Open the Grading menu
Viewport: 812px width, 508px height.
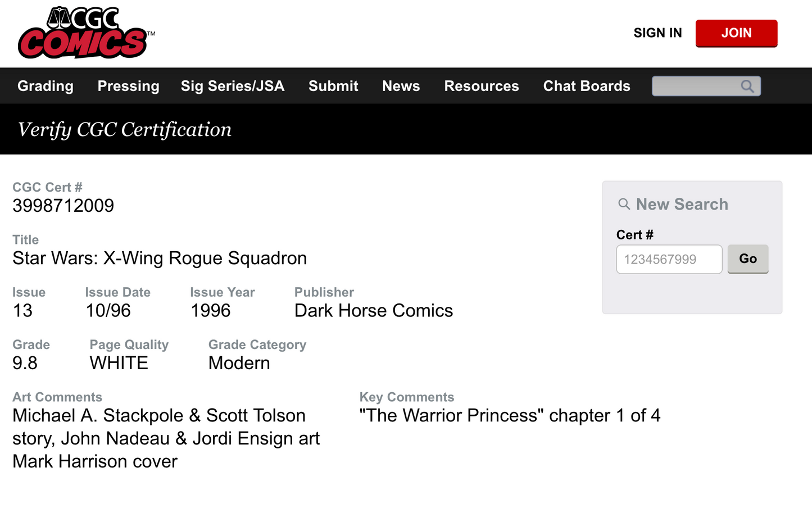point(46,86)
